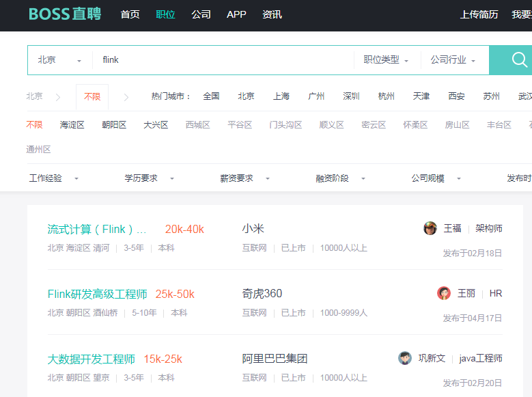The width and height of the screenshot is (532, 397).
Task: Filter by 房山区 district
Action: click(x=457, y=125)
